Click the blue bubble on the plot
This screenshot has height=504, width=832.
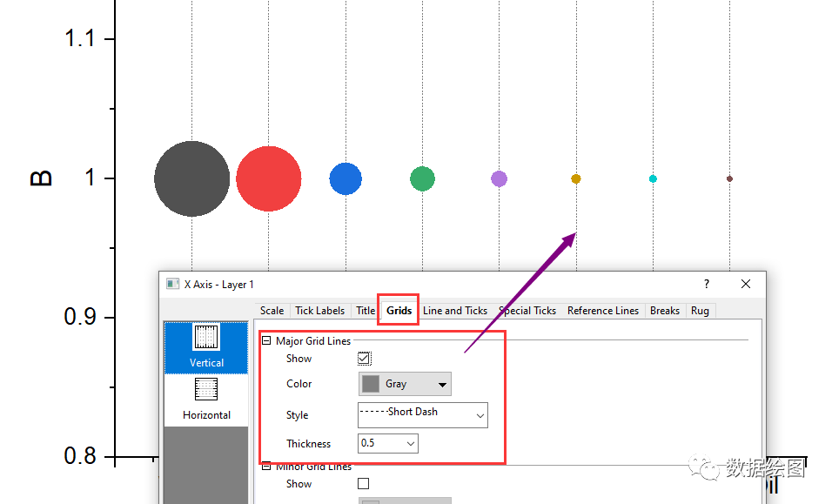346,178
